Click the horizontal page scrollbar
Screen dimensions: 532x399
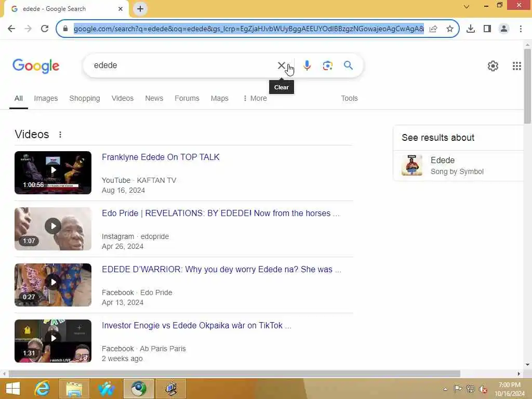tap(234, 374)
